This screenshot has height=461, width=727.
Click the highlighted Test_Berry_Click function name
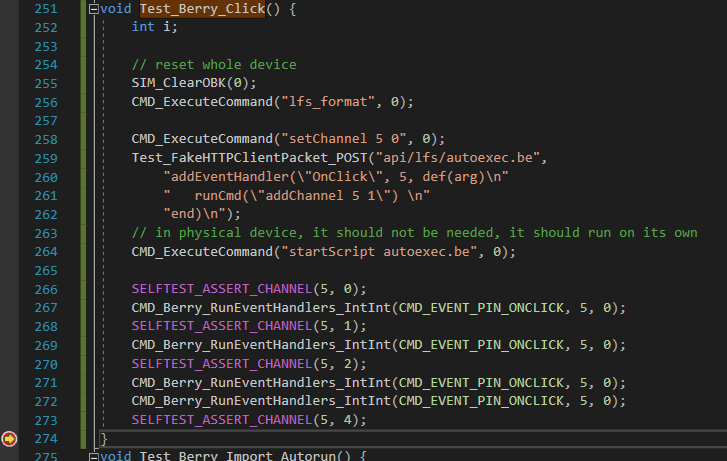coord(203,9)
